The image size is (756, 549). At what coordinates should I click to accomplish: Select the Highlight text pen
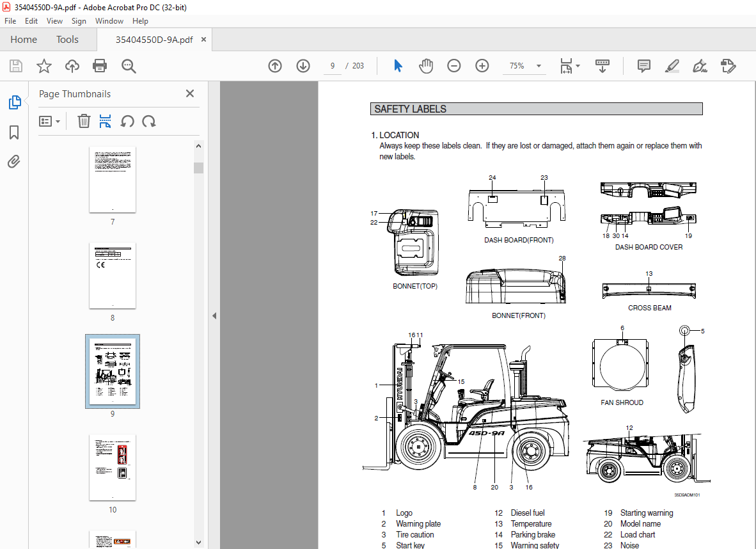point(672,66)
